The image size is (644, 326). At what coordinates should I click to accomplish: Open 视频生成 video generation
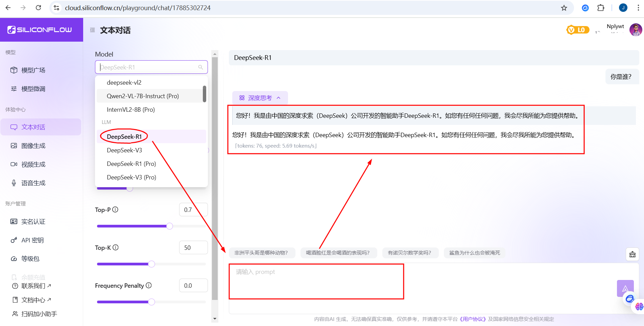pyautogui.click(x=33, y=164)
